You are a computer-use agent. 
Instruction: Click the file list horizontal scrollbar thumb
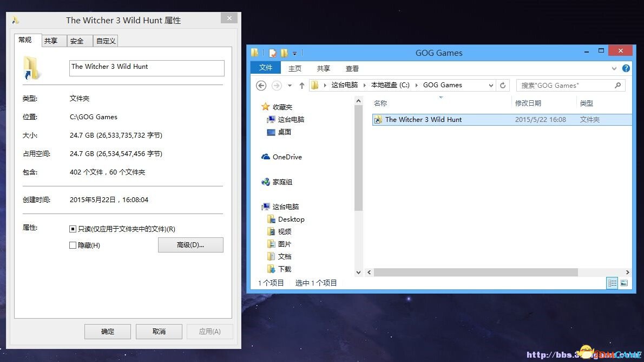click(x=476, y=273)
